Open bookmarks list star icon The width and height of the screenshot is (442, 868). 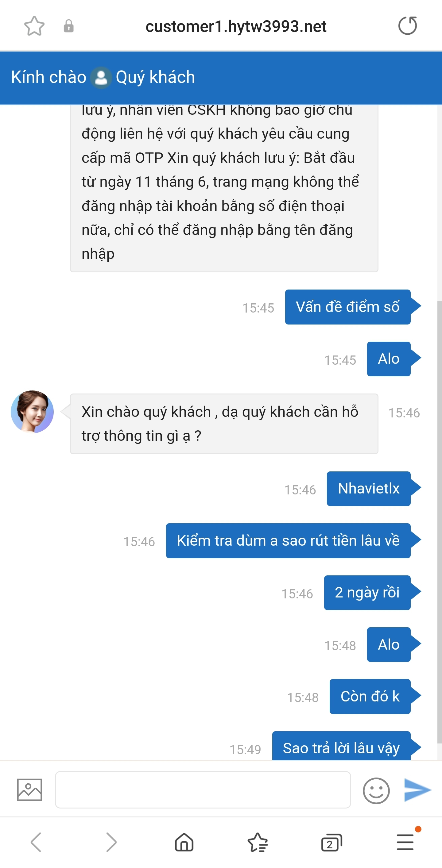(x=258, y=842)
